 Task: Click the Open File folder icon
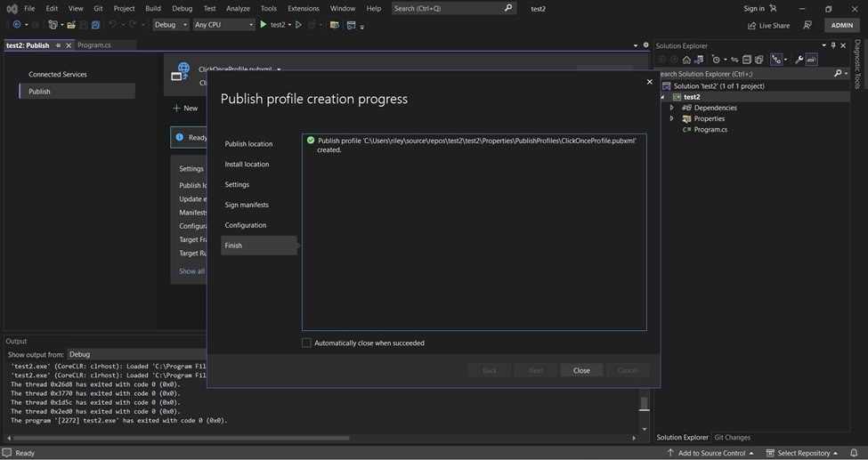[71, 25]
